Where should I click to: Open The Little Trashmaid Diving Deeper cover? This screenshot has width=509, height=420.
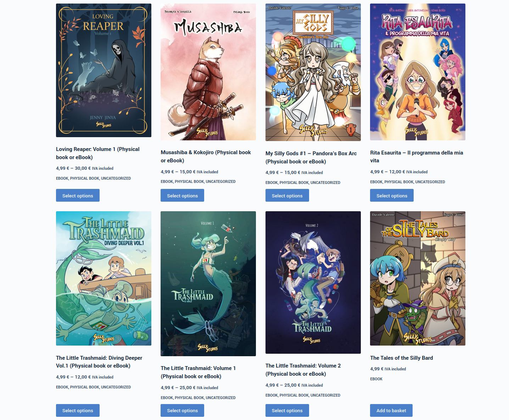tap(104, 278)
